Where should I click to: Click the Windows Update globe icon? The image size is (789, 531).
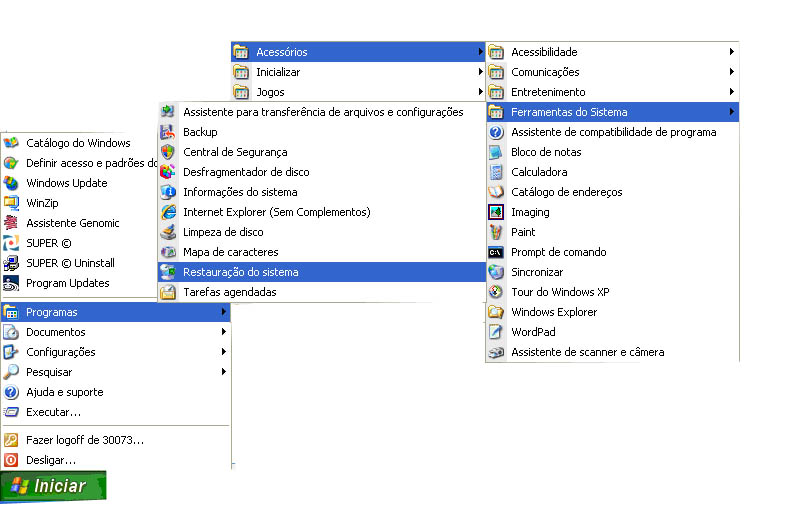[11, 183]
